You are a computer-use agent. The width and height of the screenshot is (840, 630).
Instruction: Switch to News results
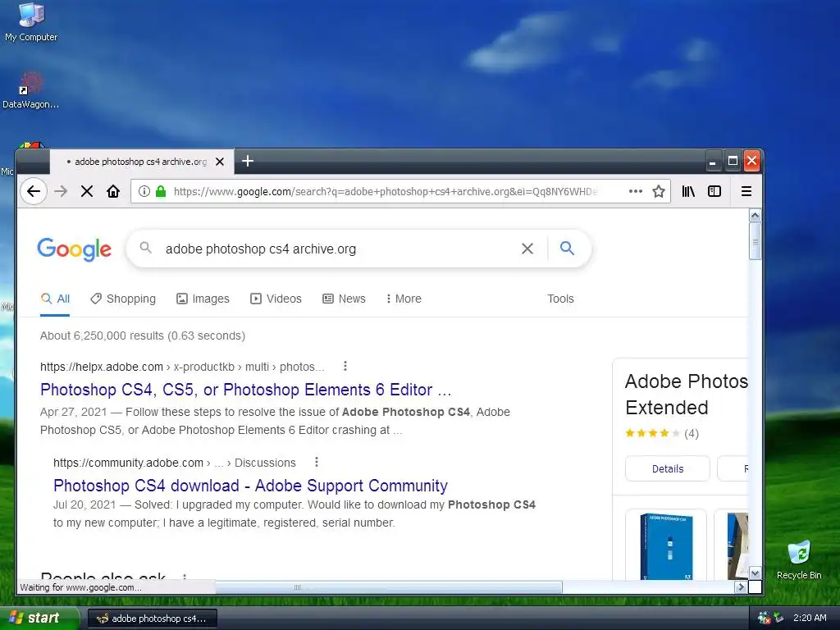pyautogui.click(x=344, y=299)
